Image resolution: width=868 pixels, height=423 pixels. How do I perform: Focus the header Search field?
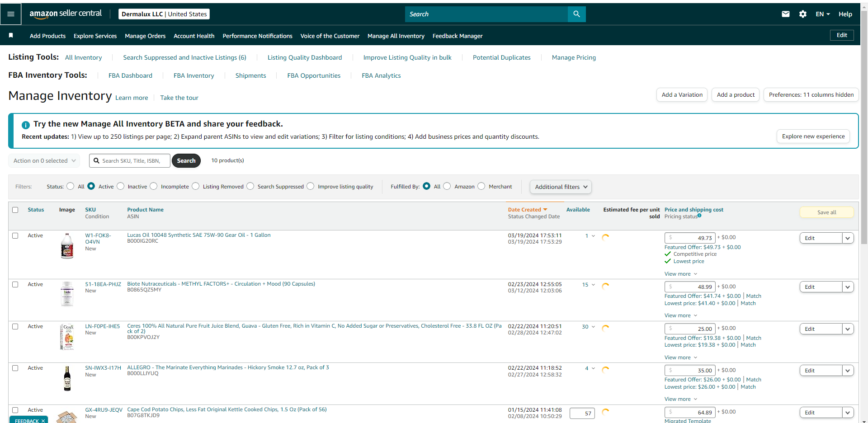pos(486,14)
